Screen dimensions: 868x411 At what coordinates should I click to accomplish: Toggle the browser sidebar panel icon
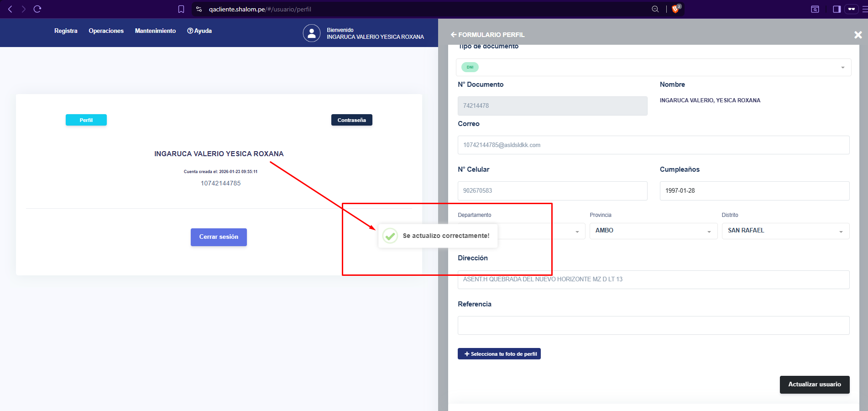point(837,9)
